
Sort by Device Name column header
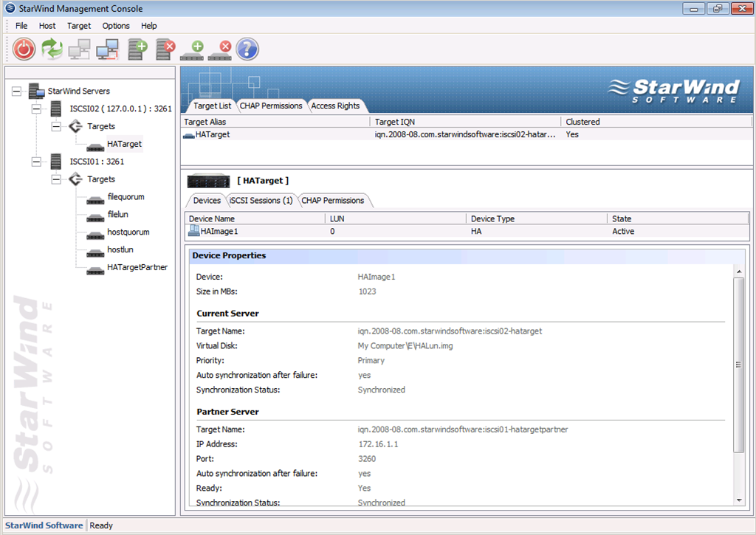click(x=255, y=219)
